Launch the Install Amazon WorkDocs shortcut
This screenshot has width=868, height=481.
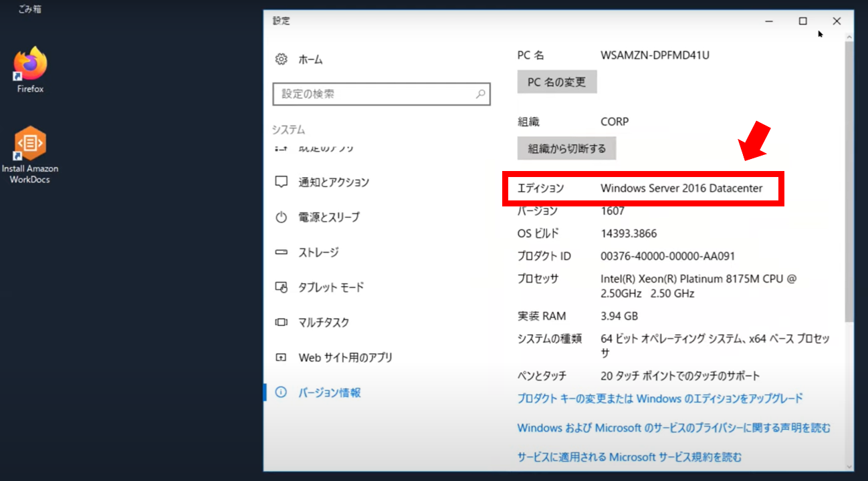pyautogui.click(x=30, y=155)
